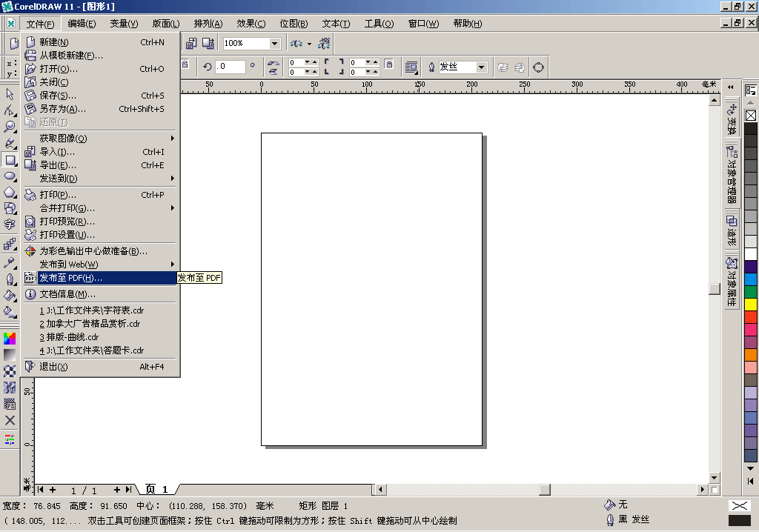Expand the 合并打印 submenu

(100, 208)
